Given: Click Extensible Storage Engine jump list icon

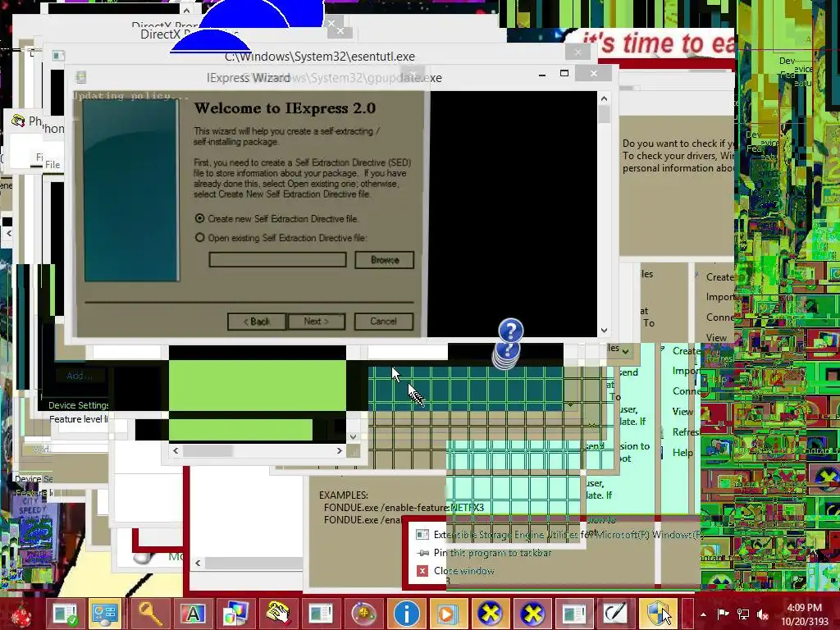Looking at the screenshot, I should [422, 535].
